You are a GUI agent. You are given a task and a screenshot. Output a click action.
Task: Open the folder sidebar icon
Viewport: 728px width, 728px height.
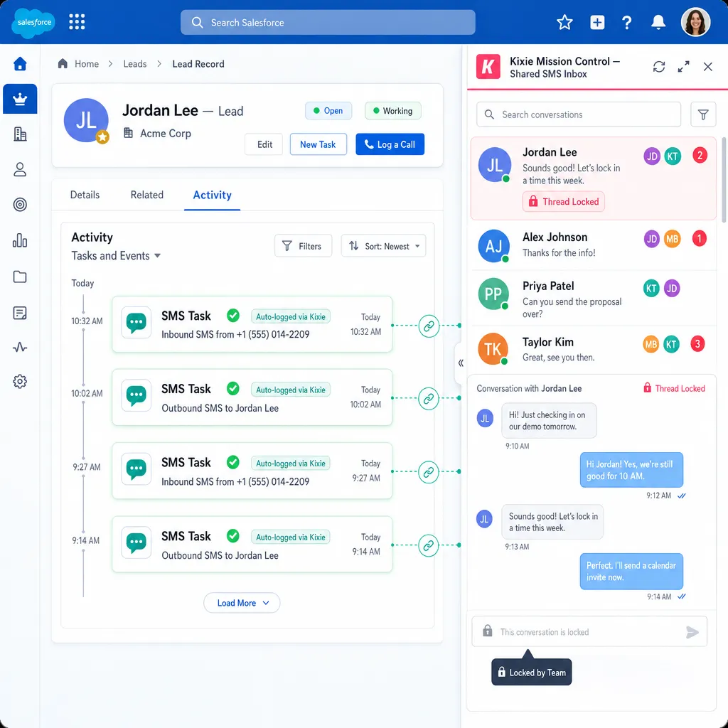pyautogui.click(x=20, y=277)
